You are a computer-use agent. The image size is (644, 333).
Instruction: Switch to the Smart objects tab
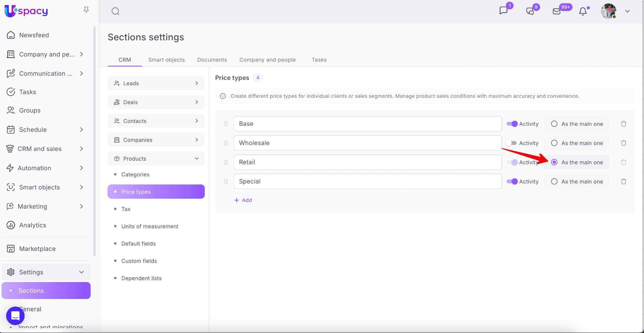166,60
